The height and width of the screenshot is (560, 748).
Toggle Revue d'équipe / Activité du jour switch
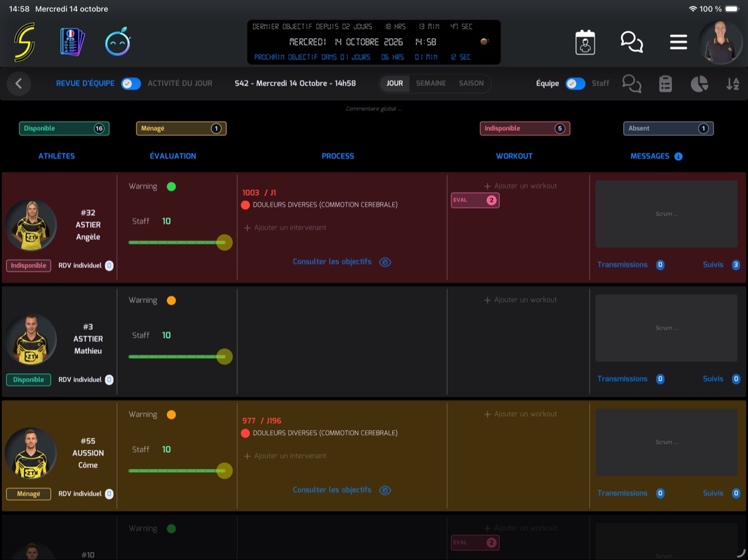[x=131, y=83]
